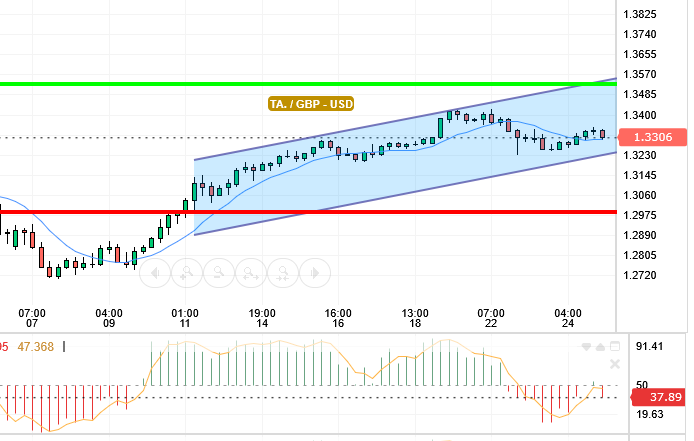Click the 19:00 14 time axis label
Viewport: 694px width, 441px height.
262,318
